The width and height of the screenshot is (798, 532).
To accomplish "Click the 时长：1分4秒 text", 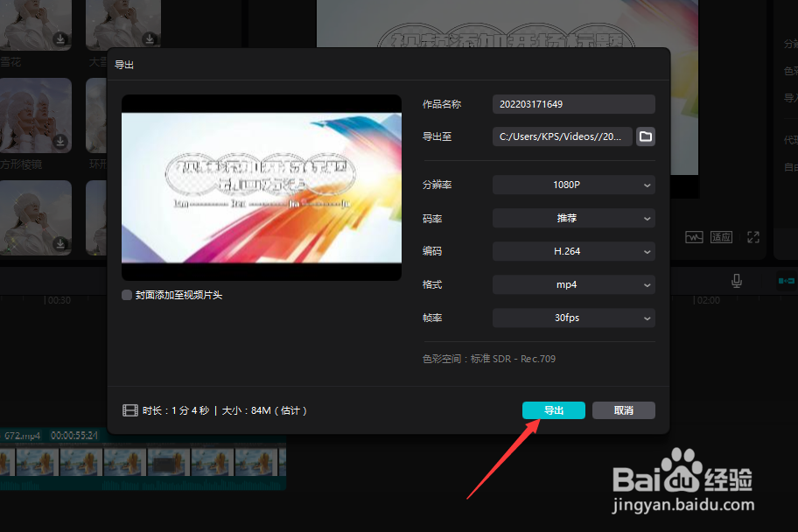I will coord(176,410).
